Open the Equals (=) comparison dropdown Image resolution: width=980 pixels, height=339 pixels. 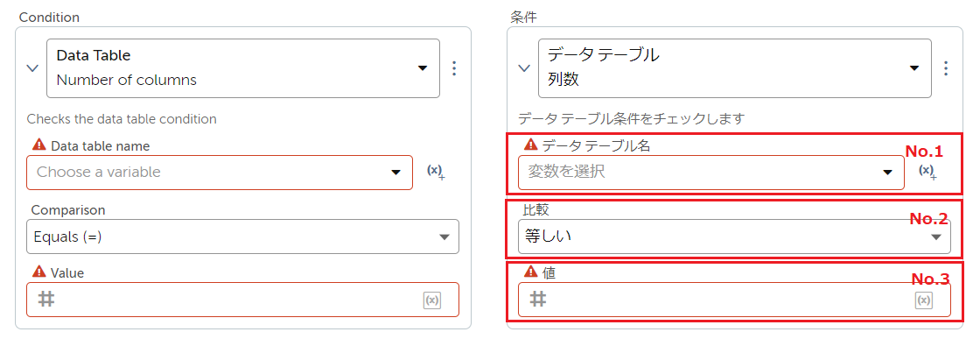[x=243, y=237]
